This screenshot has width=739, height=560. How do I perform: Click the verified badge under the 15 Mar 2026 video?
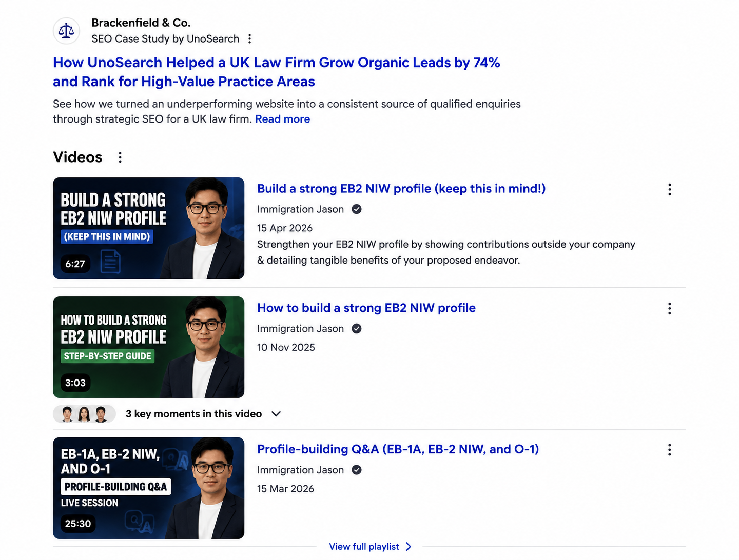pos(357,470)
